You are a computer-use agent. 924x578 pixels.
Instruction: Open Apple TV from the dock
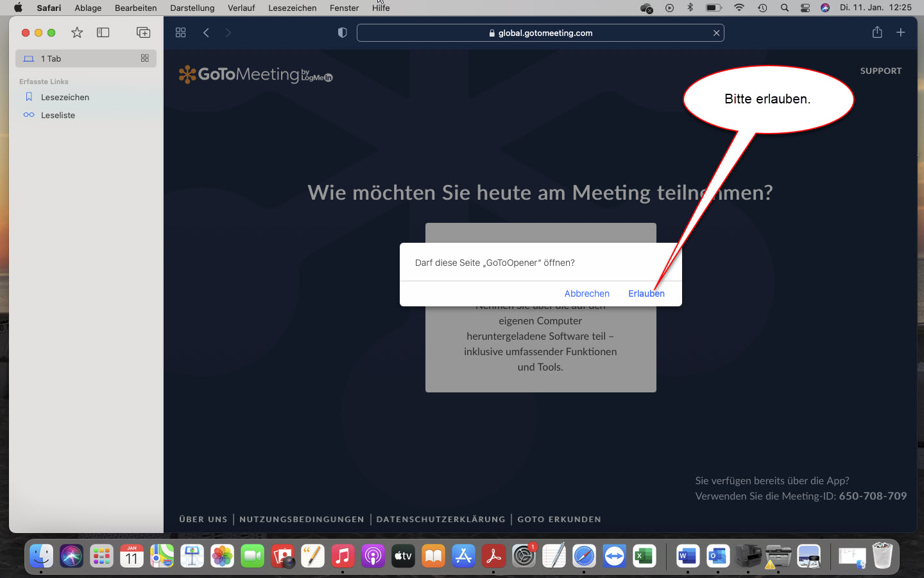click(403, 556)
